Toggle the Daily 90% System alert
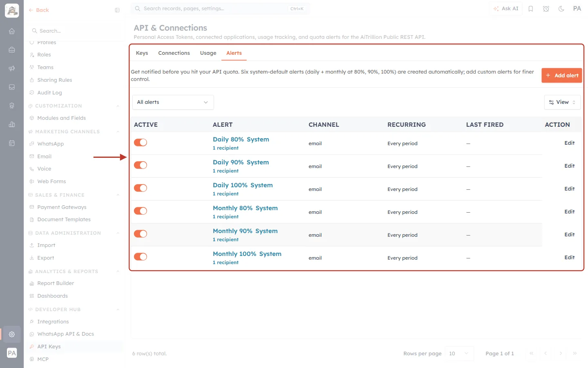Viewport: 588px width, 368px height. pyautogui.click(x=140, y=165)
